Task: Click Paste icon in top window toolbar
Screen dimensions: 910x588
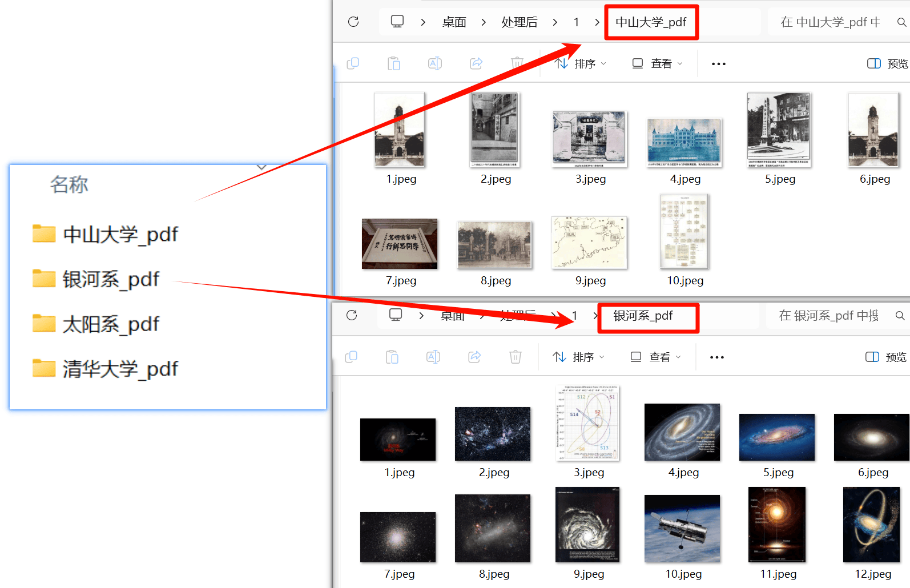Action: pos(394,63)
